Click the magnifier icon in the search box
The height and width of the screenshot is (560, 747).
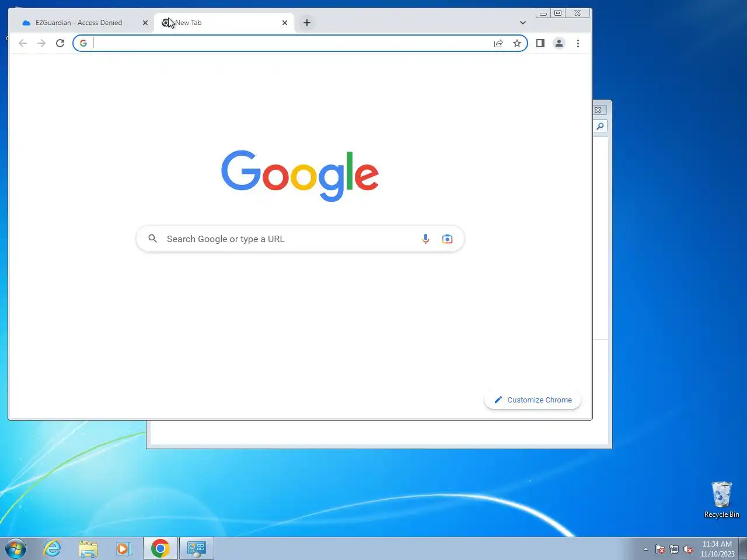(x=153, y=239)
